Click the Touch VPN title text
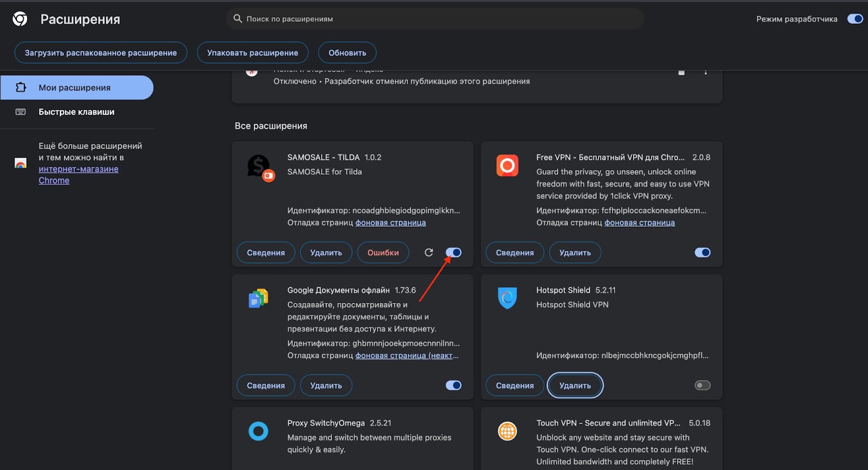The image size is (868, 470). pos(608,423)
